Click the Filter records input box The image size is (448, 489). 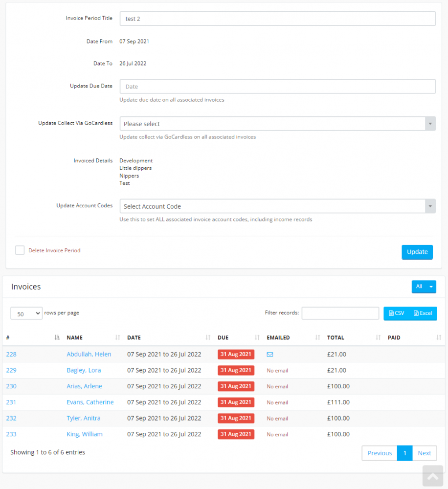point(340,313)
